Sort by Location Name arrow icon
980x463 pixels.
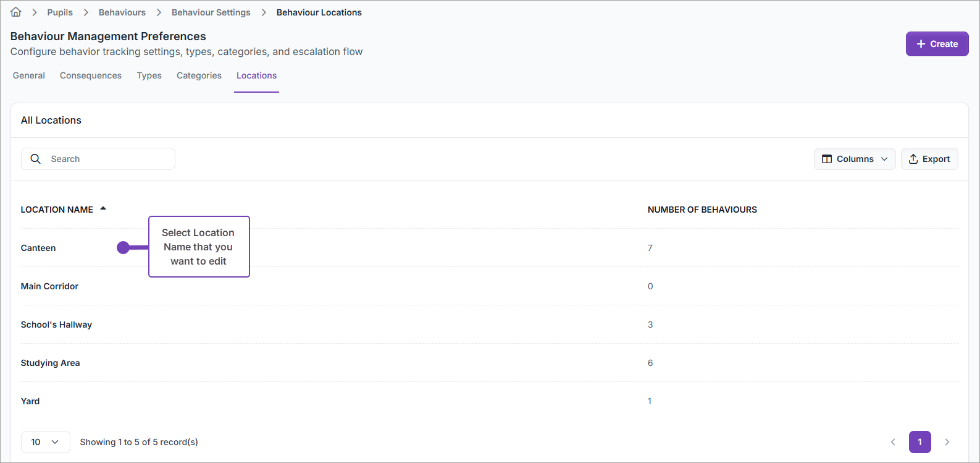[x=103, y=209]
